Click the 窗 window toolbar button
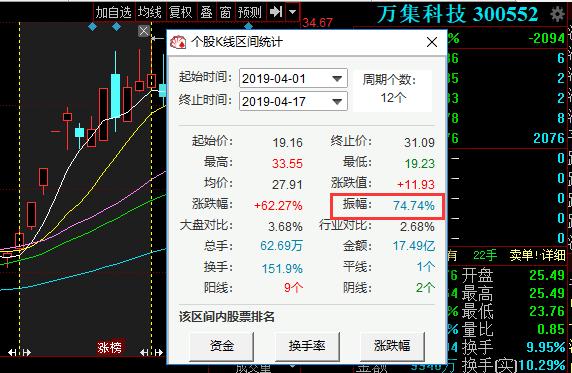 pos(225,12)
